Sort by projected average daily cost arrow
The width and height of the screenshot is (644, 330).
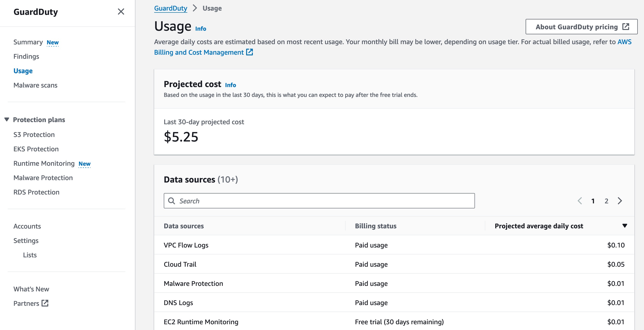pos(625,226)
